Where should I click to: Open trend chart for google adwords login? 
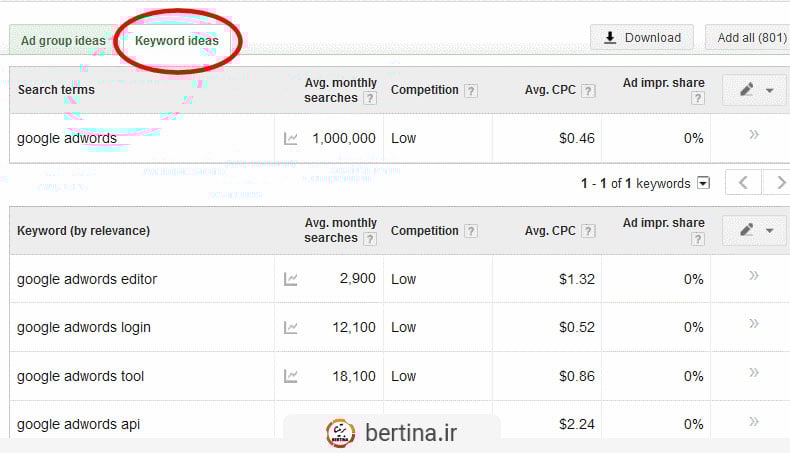291,328
